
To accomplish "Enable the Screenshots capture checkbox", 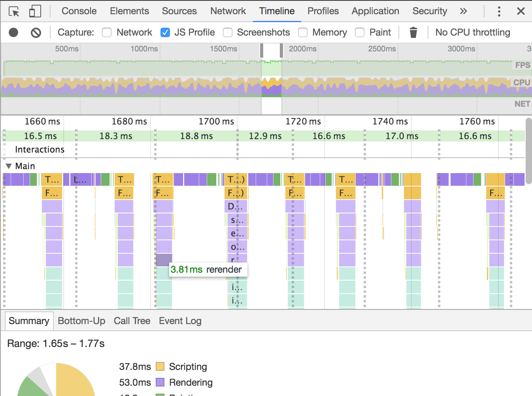I will [x=228, y=32].
